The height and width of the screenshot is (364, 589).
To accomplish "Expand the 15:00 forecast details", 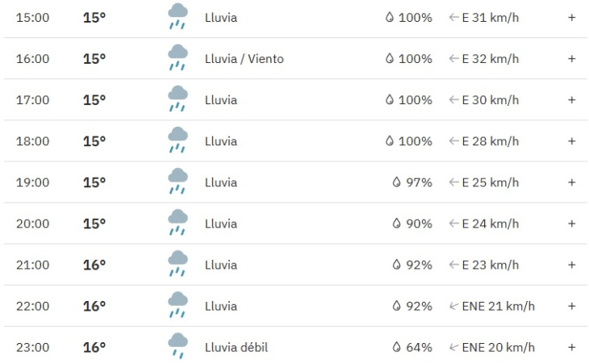I will [571, 18].
